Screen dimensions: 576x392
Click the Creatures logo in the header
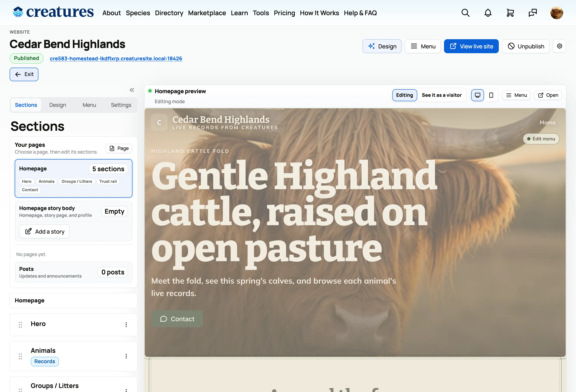53,12
